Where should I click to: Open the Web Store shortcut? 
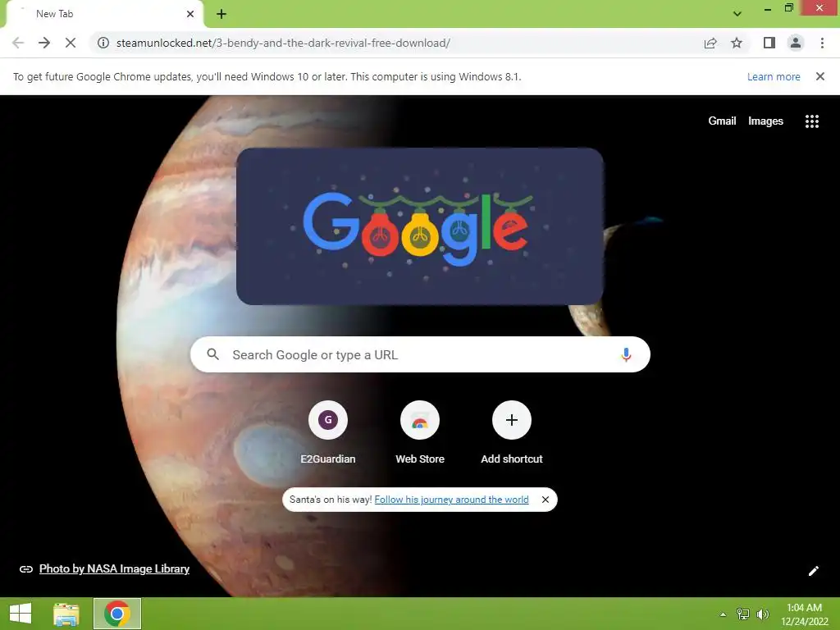click(x=420, y=431)
